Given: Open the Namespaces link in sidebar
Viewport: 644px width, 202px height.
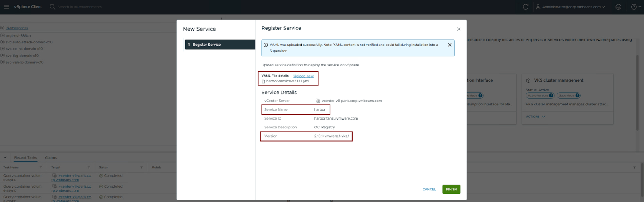Looking at the screenshot, I should click(17, 28).
